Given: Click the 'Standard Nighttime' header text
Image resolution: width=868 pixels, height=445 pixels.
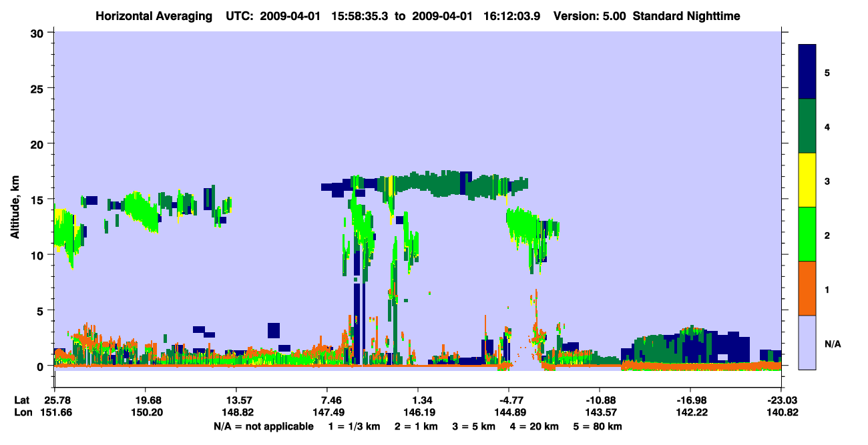Looking at the screenshot, I should pyautogui.click(x=686, y=15).
